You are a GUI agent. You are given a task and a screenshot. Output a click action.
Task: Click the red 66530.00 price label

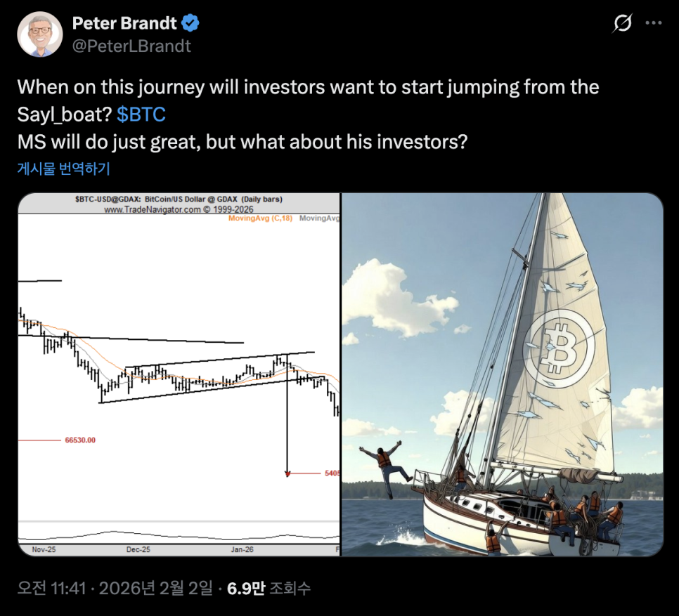(79, 440)
